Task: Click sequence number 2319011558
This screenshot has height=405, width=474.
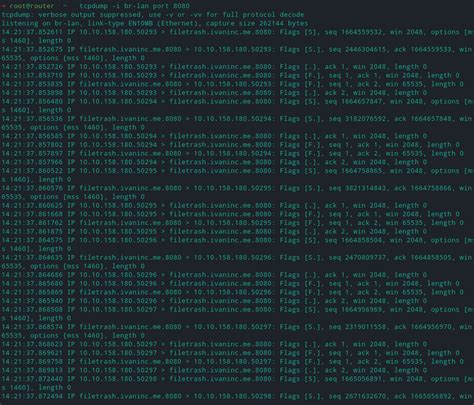Action: [365, 327]
